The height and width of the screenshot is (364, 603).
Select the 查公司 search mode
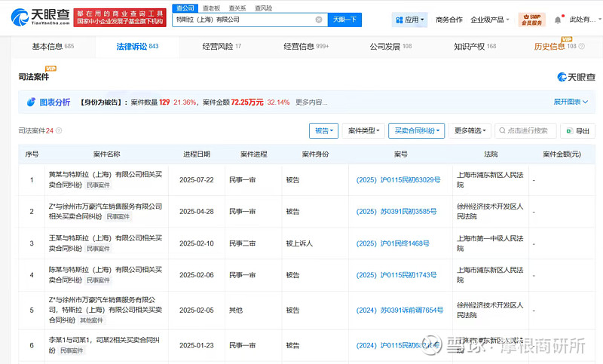[185, 8]
